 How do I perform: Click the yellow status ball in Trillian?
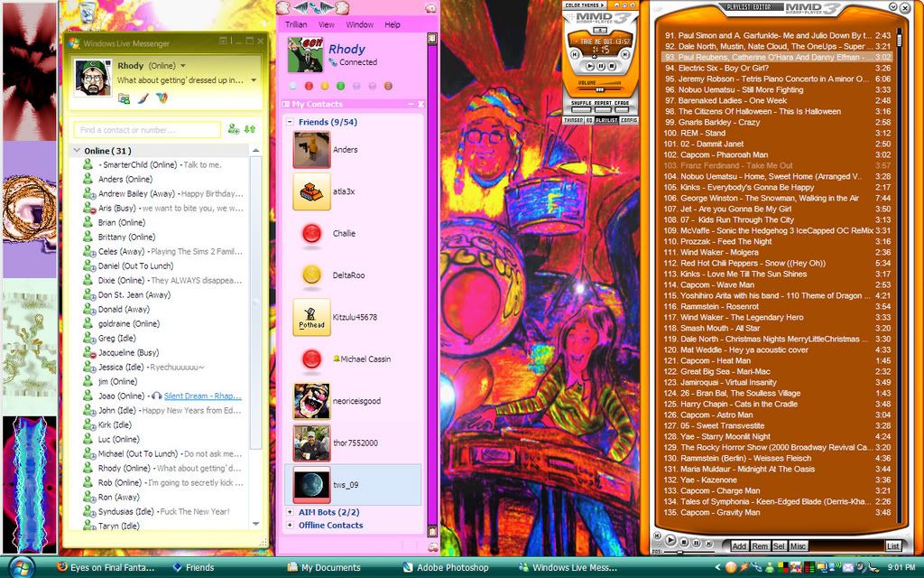coord(324,86)
